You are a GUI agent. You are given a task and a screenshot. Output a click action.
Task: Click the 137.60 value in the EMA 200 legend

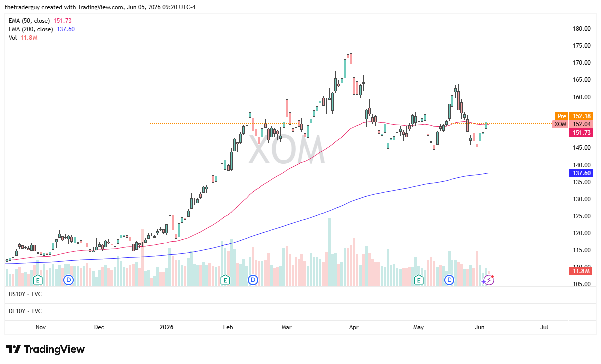tap(66, 29)
